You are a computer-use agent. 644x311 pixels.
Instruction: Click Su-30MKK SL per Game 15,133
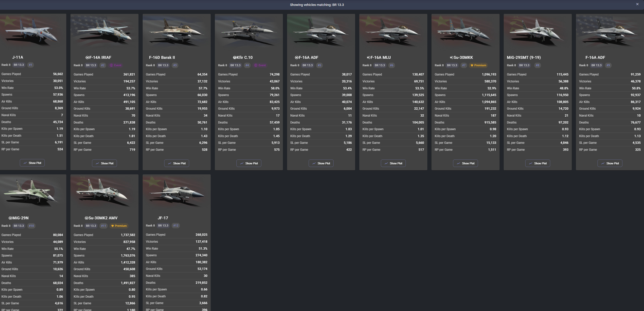click(491, 143)
